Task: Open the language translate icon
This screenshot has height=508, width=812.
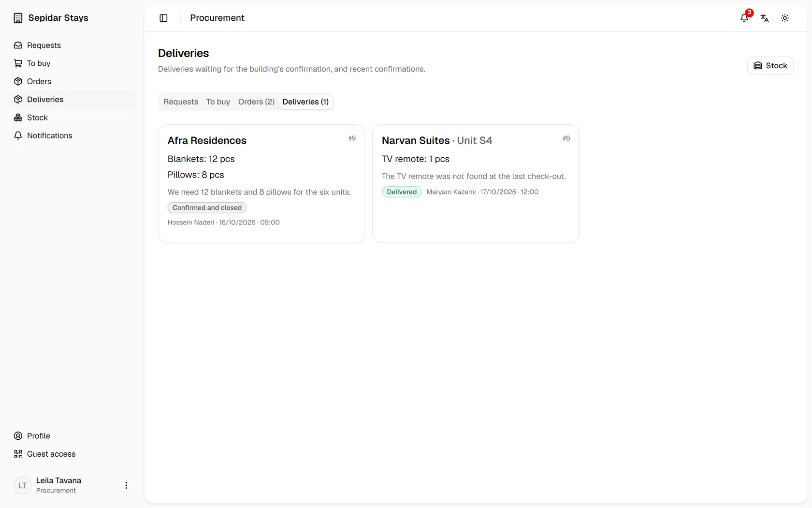Action: pos(765,18)
